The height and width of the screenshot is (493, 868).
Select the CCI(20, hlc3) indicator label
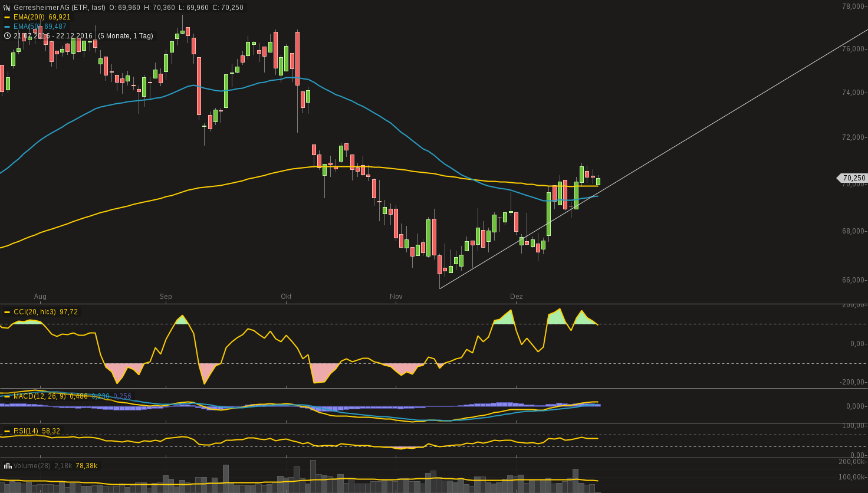pyautogui.click(x=34, y=312)
